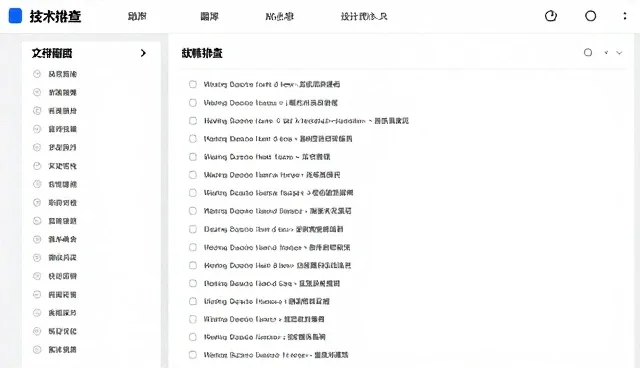Open the clock-like icon in the top header
The height and width of the screenshot is (368, 640).
pyautogui.click(x=551, y=16)
